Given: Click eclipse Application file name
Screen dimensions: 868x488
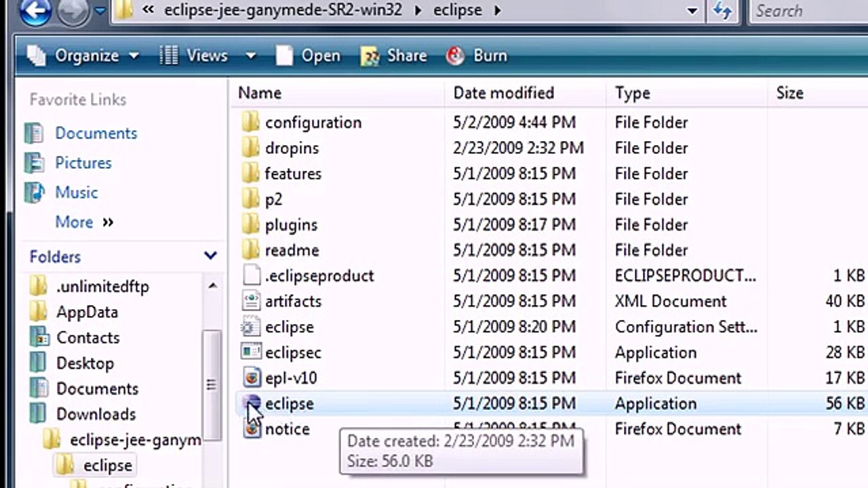Looking at the screenshot, I should coord(289,404).
